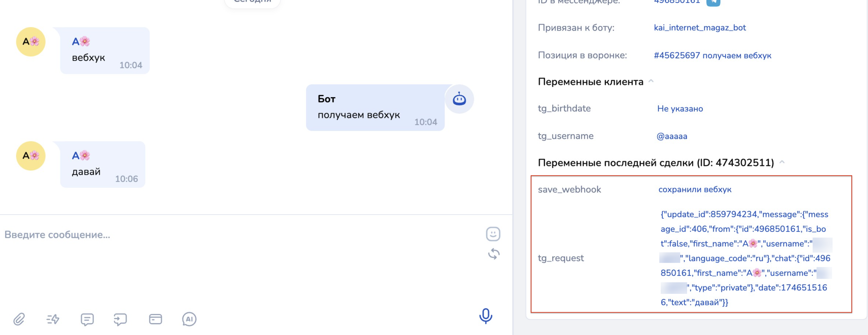Viewport: 868px width, 335px height.
Task: Click the paperclip attach file icon
Action: pyautogui.click(x=19, y=319)
